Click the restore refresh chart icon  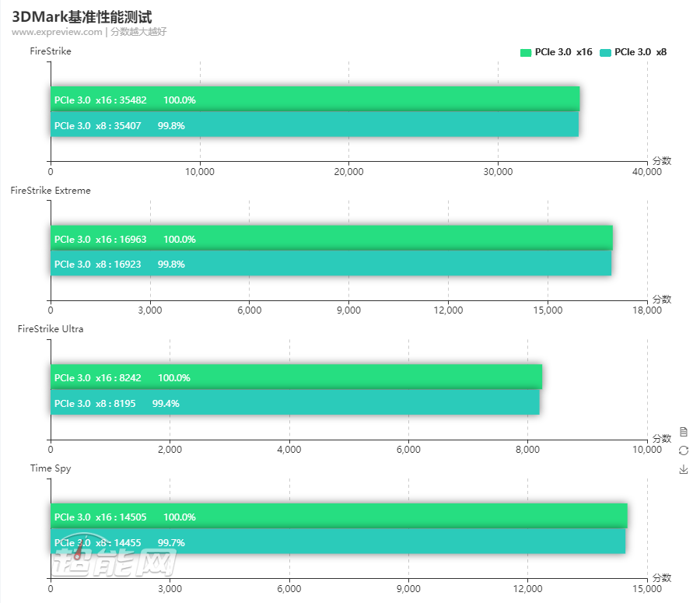[x=684, y=450]
